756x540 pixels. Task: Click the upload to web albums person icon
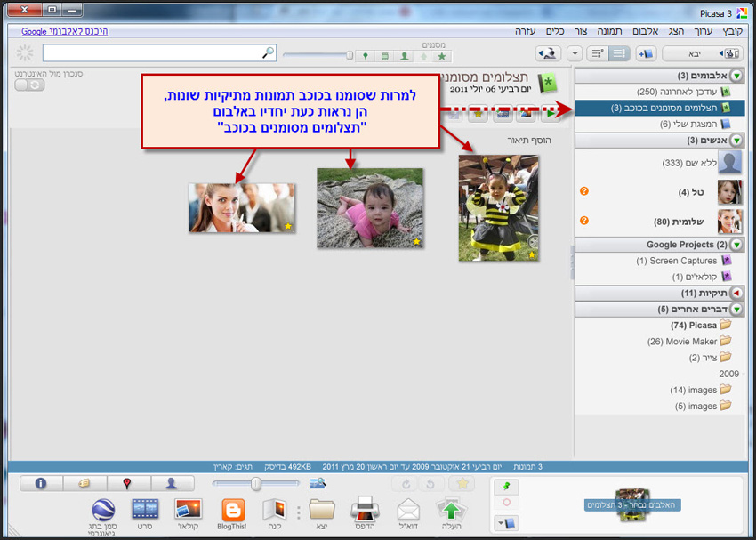coord(548,54)
